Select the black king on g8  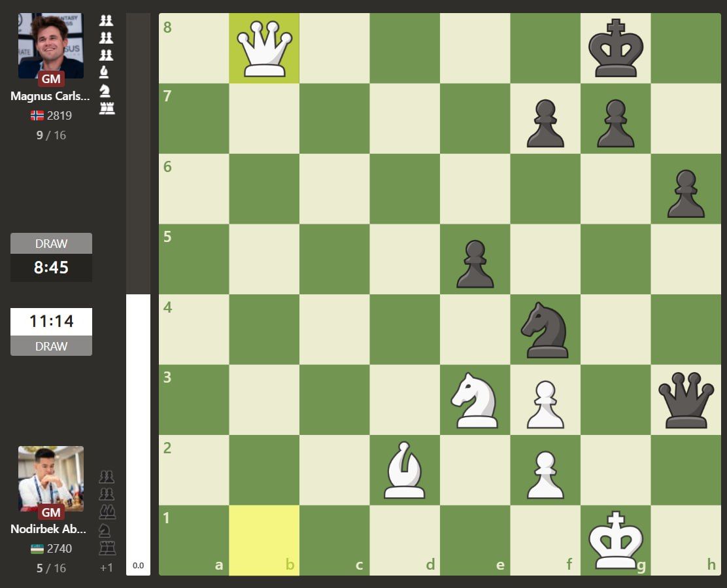(x=615, y=48)
